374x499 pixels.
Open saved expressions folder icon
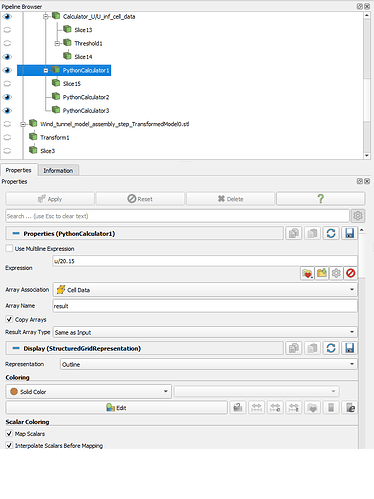[x=322, y=273]
